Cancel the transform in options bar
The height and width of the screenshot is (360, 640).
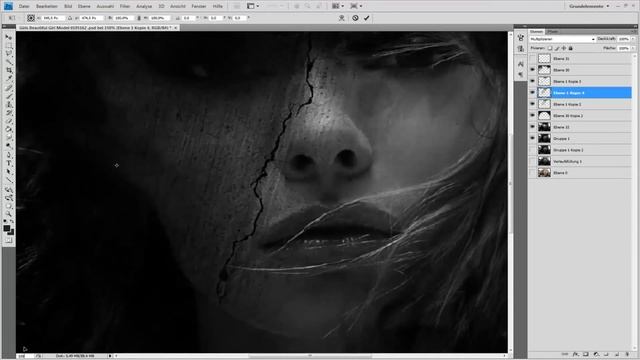pos(355,18)
